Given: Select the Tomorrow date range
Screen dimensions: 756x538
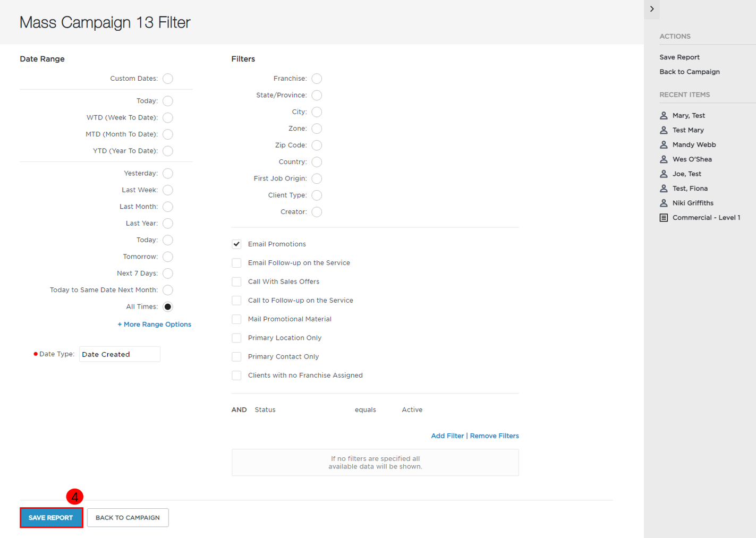Looking at the screenshot, I should tap(168, 257).
